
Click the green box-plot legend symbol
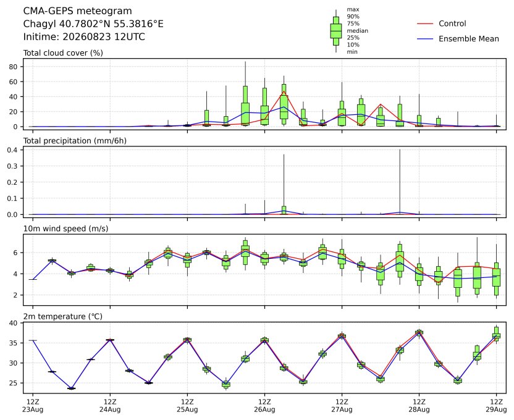pos(335,31)
